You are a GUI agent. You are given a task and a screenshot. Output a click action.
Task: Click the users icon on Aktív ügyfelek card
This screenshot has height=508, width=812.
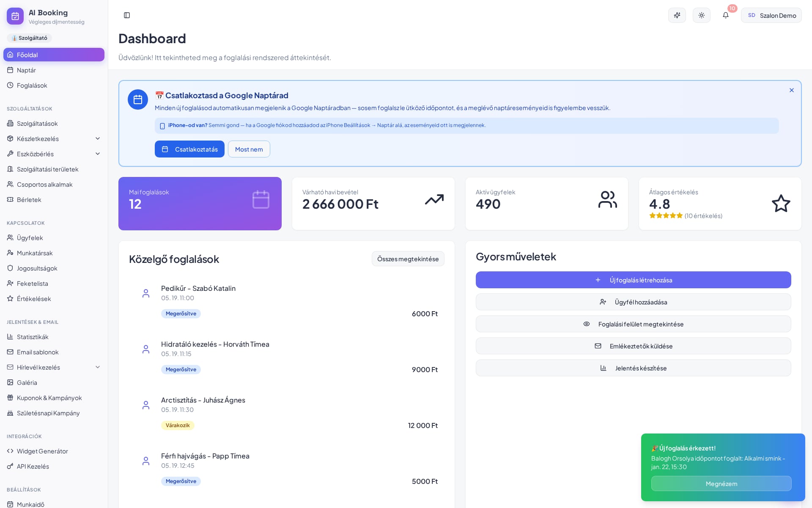608,199
